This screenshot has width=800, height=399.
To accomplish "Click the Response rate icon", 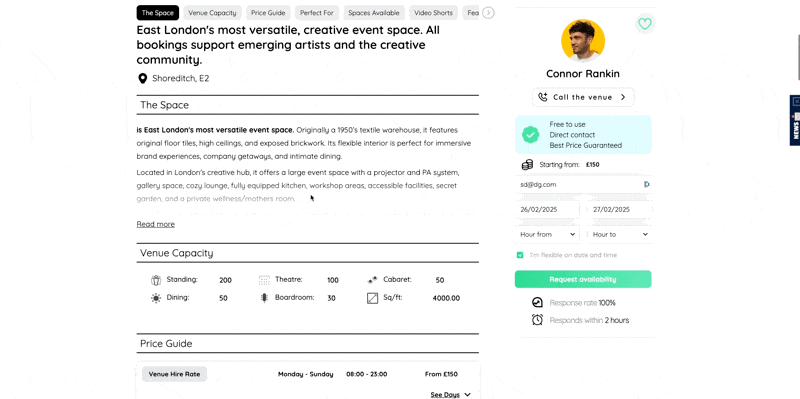I will 537,303.
